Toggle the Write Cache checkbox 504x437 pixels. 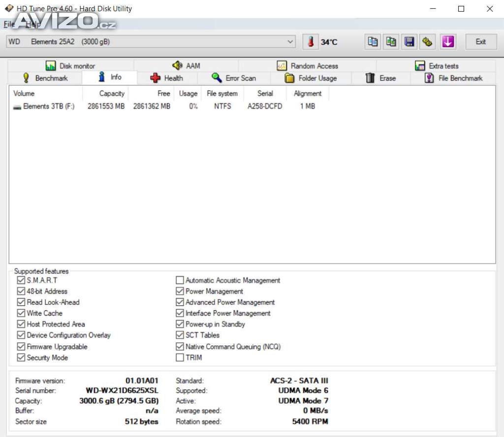[21, 313]
